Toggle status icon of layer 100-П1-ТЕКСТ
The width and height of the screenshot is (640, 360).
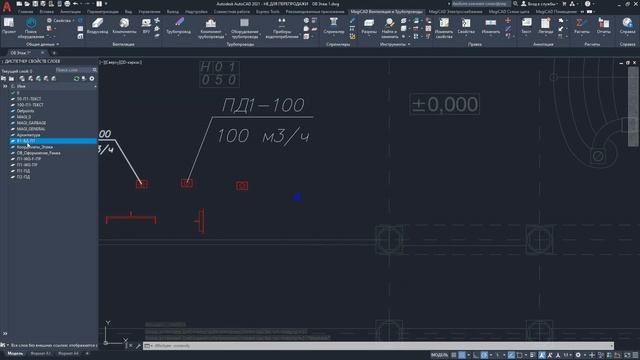click(13, 105)
